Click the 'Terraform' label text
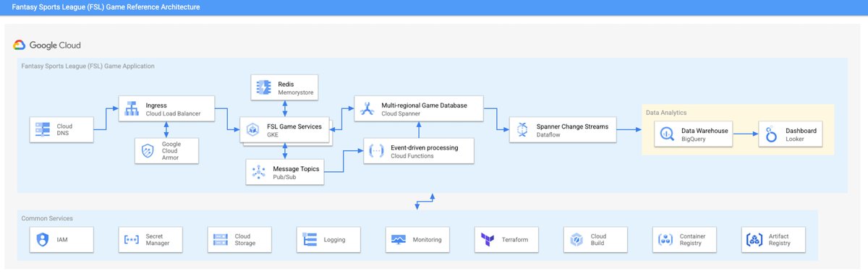This screenshot has height=276, width=868. [515, 240]
